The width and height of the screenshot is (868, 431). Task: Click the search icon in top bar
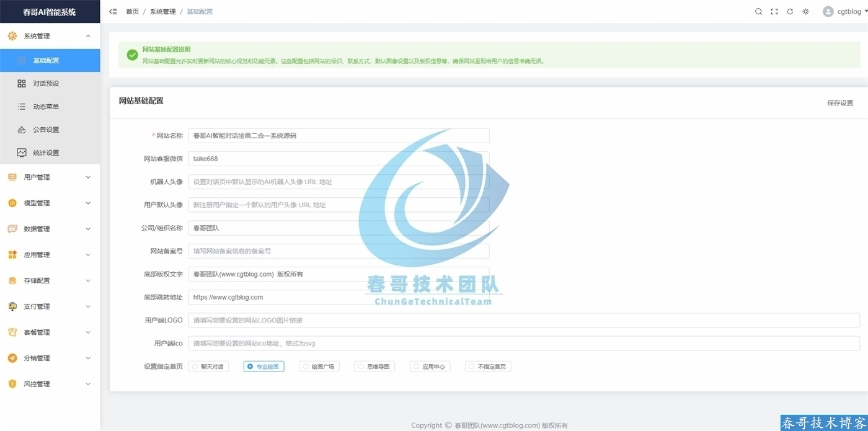click(758, 12)
